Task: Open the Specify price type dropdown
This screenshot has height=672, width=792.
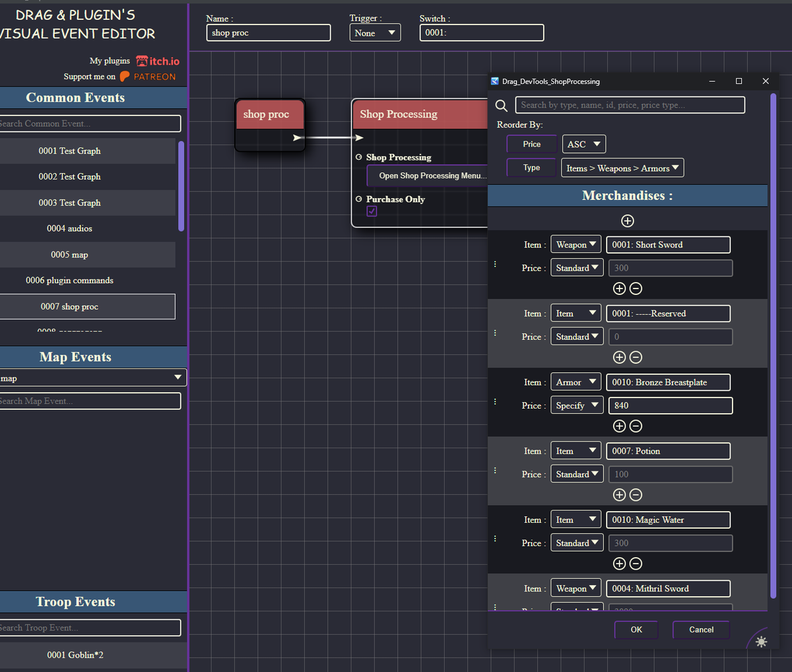Action: [x=576, y=405]
